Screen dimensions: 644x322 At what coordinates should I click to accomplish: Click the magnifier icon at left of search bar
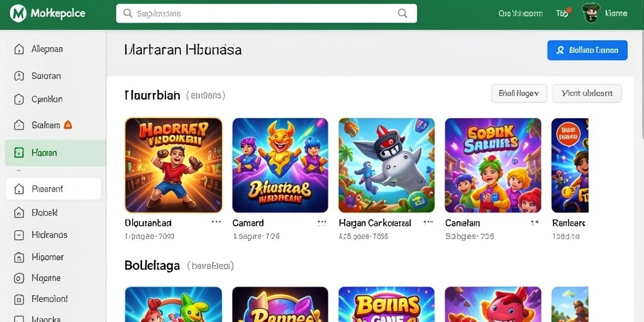pos(128,14)
